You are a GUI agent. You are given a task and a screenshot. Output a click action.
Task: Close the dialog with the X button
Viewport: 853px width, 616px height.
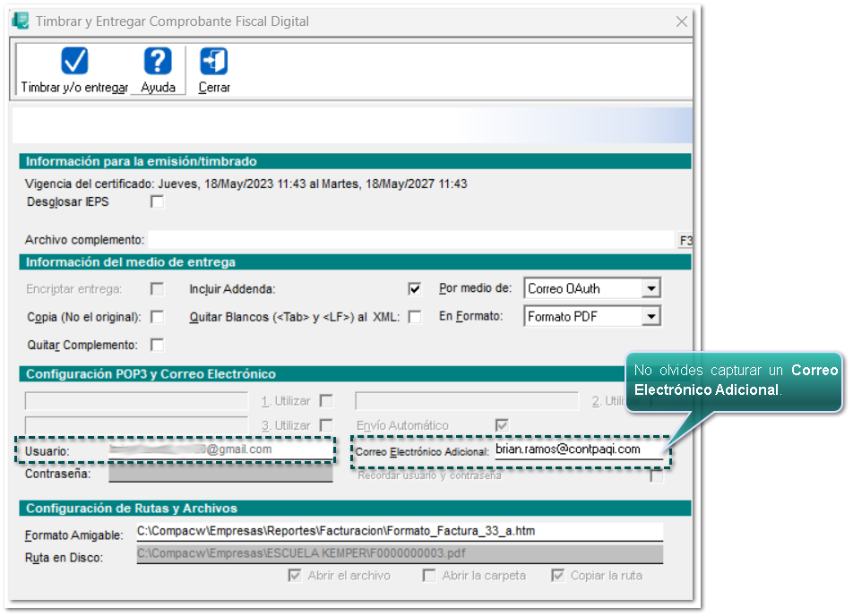pos(682,21)
